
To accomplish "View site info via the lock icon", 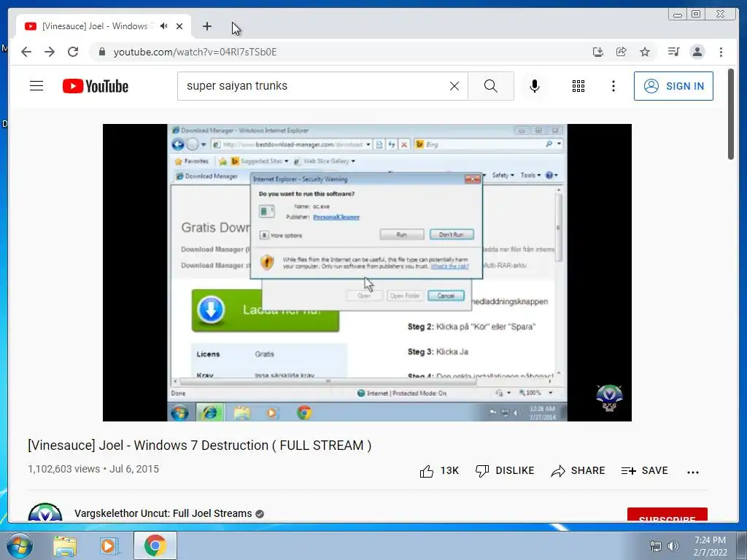I will (102, 52).
